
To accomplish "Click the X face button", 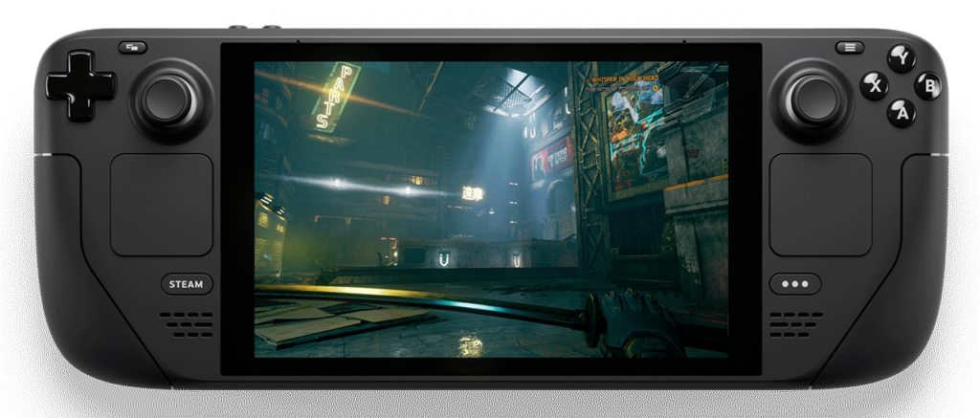I will (875, 85).
